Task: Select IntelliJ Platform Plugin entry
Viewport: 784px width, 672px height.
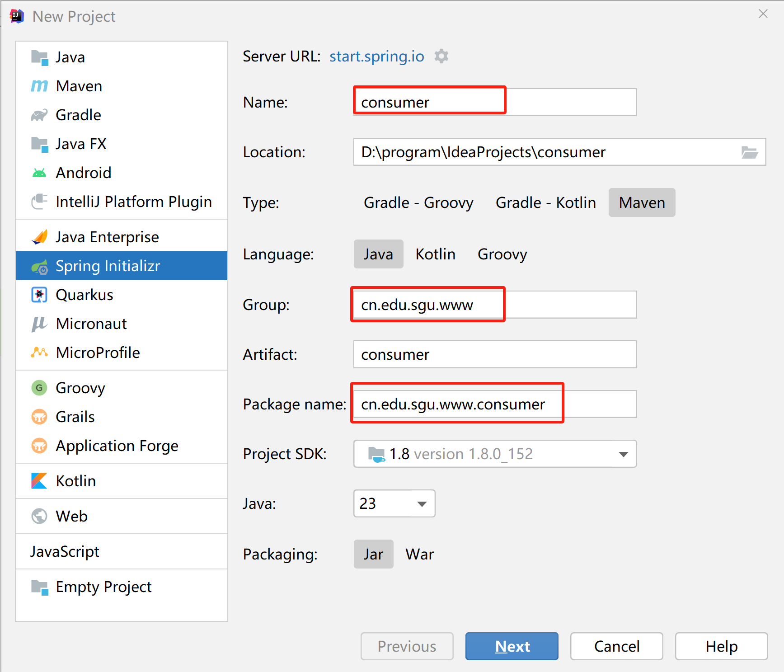Action: click(x=122, y=202)
